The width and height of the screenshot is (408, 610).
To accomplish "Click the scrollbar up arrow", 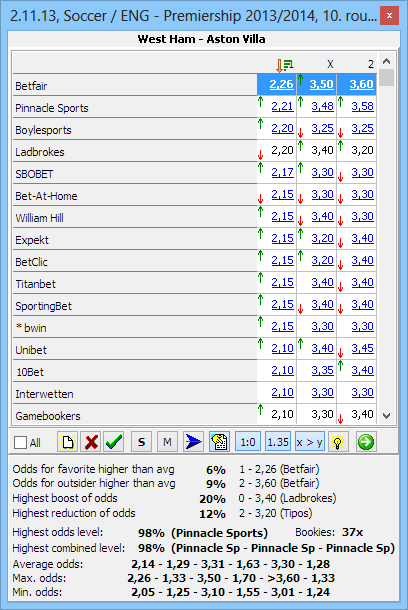I will click(x=386, y=61).
